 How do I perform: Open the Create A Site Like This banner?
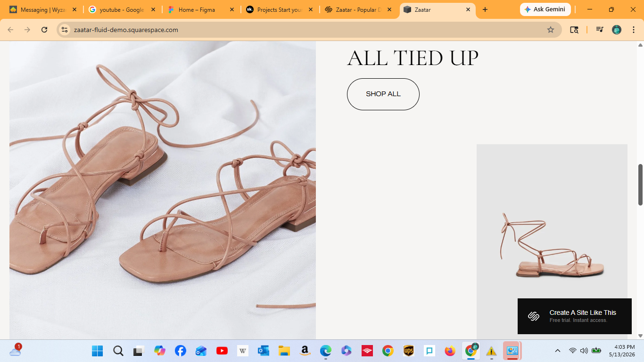(x=574, y=316)
